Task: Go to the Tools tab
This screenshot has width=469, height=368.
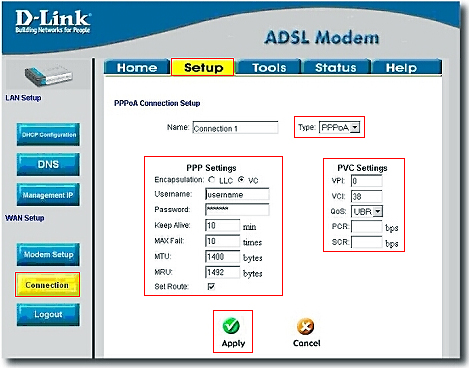Action: coord(269,68)
